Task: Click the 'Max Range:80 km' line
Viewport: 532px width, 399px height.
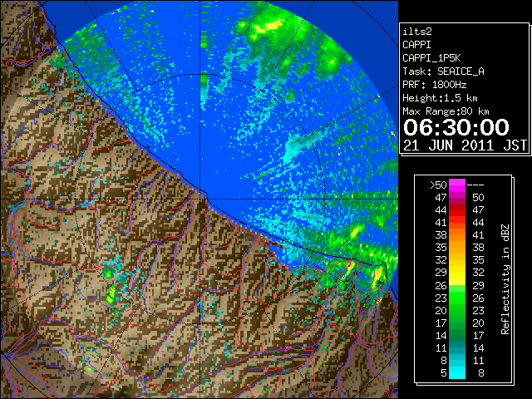Action: point(446,111)
